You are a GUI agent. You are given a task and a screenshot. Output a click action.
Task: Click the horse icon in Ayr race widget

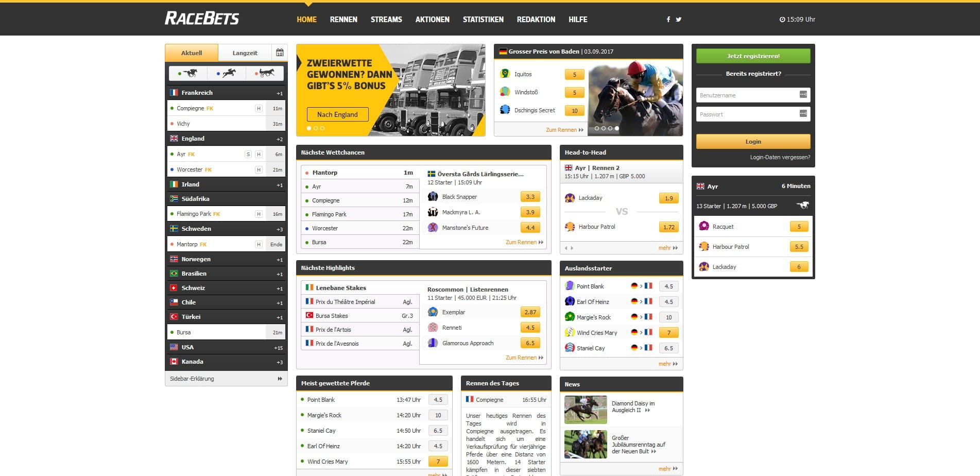(x=803, y=205)
